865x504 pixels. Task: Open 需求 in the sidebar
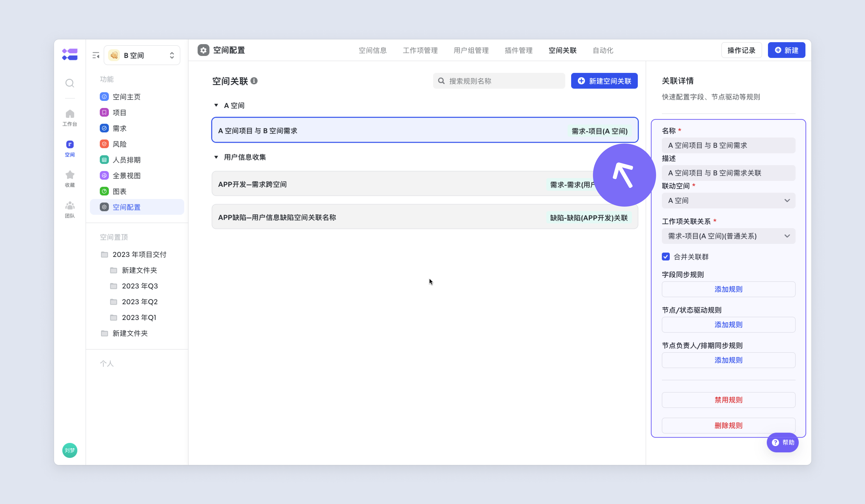137,128
